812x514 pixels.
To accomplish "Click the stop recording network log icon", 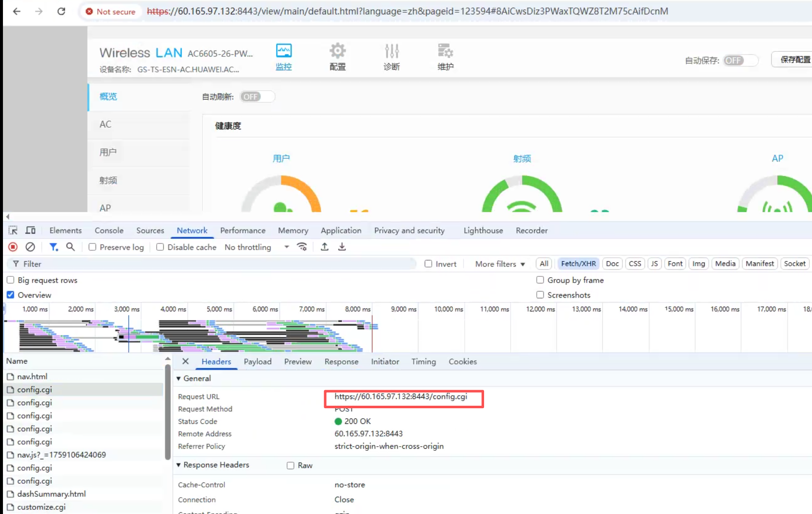I will tap(13, 247).
